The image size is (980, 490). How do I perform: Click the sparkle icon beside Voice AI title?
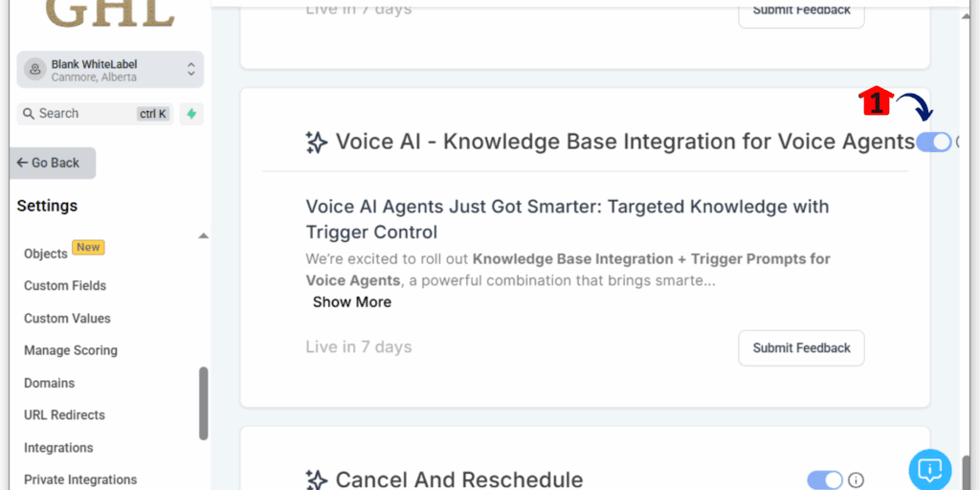pyautogui.click(x=316, y=143)
